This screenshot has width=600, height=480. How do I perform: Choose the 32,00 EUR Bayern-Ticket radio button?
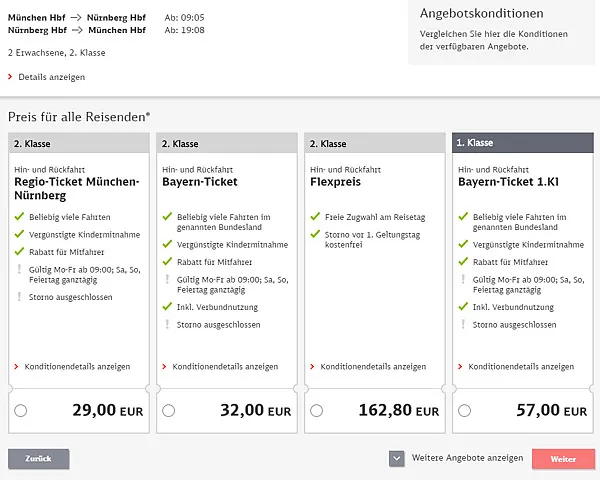point(169,410)
